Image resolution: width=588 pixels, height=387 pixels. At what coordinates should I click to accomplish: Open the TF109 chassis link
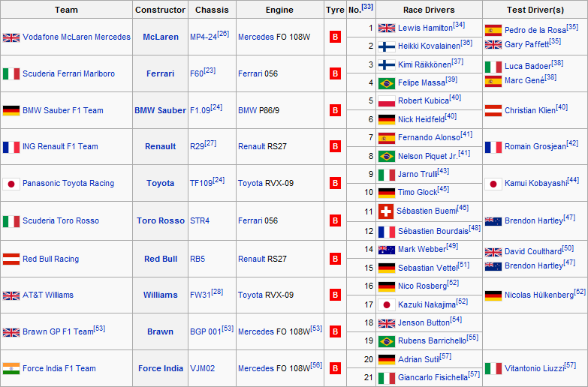(x=201, y=183)
